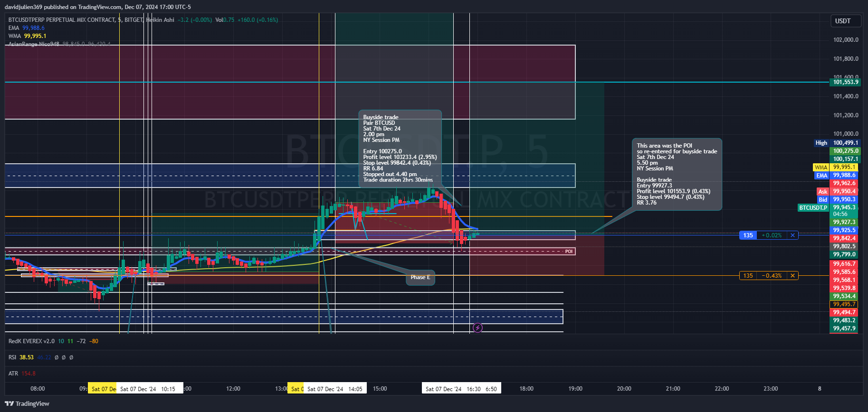This screenshot has height=412, width=868.
Task: Click the 99,457.9 green price label
Action: click(844, 328)
